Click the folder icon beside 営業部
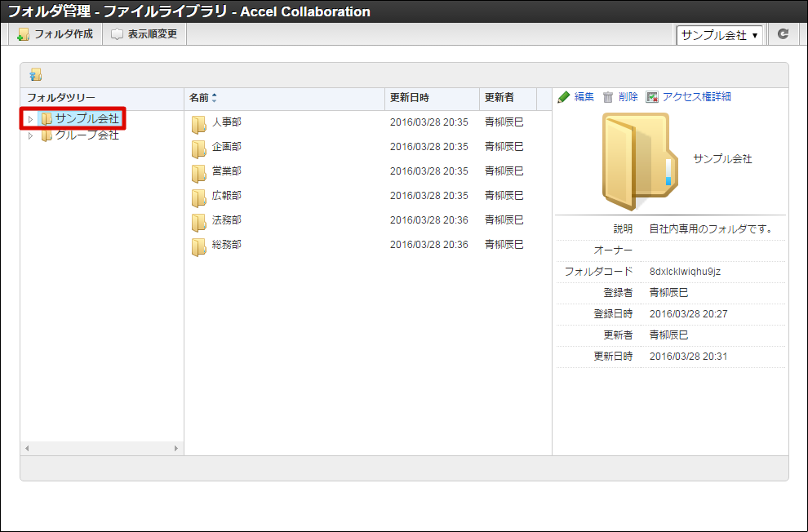The image size is (808, 532). tap(198, 174)
